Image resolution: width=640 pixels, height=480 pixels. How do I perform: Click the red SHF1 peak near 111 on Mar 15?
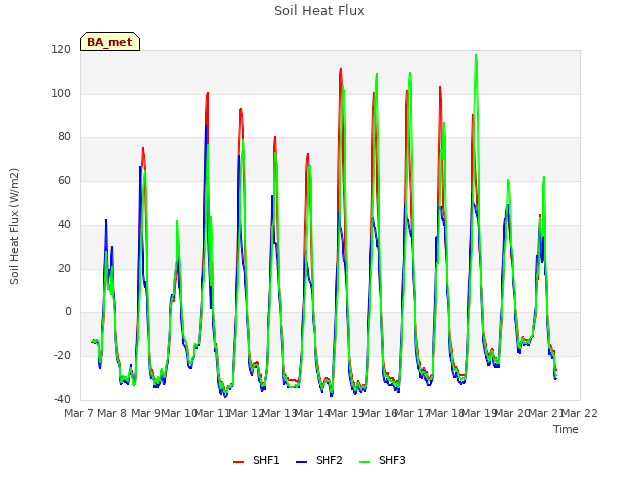click(x=341, y=69)
